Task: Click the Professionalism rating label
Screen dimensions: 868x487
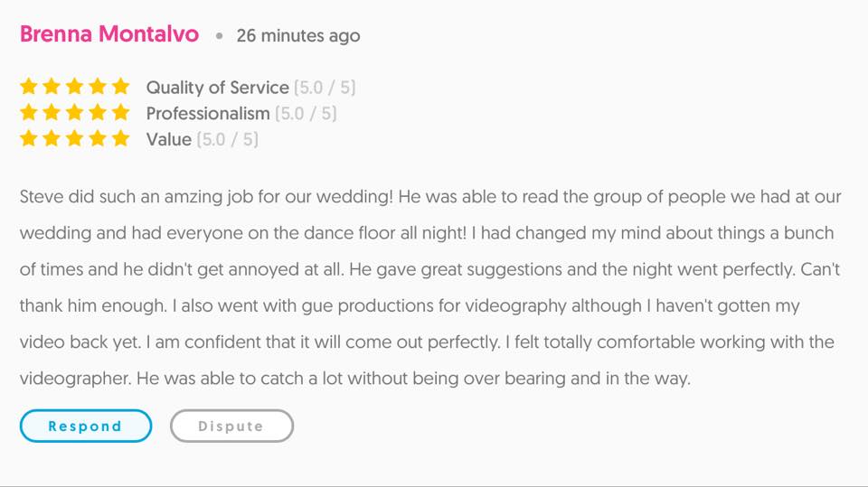Action: pos(208,114)
